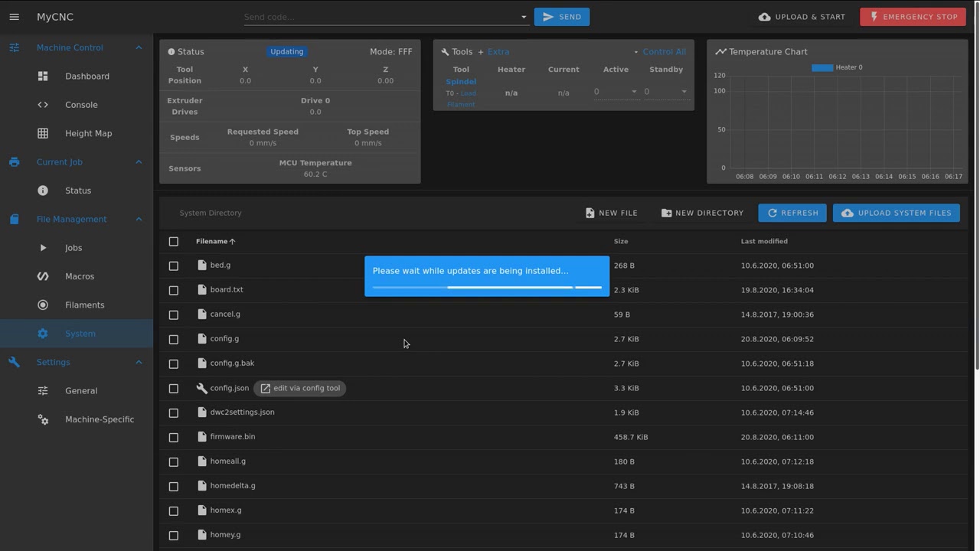Toggle the select-all files checkbox
This screenshot has height=551, width=980.
click(174, 242)
